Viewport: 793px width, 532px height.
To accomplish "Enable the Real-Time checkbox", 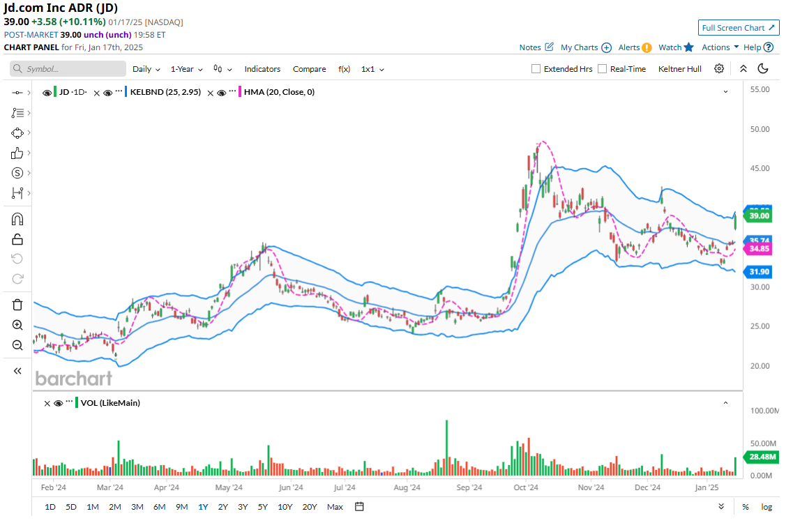I will (x=602, y=69).
